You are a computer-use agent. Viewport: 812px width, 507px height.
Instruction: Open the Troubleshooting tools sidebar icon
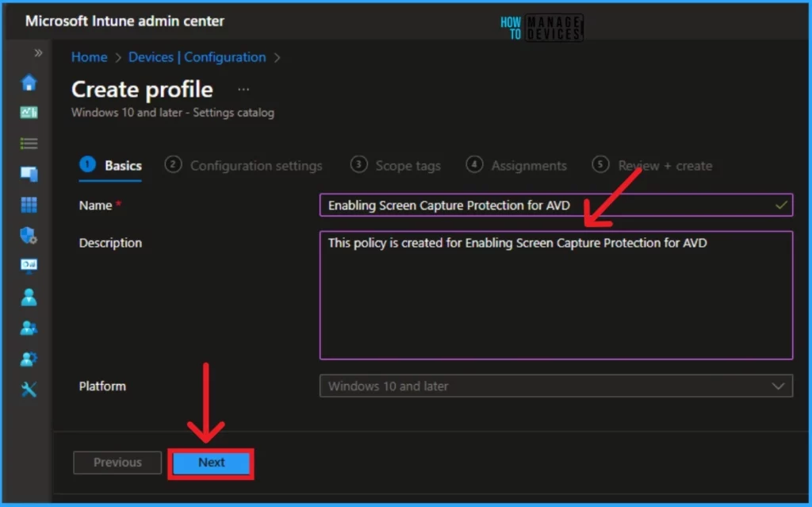pos(29,390)
